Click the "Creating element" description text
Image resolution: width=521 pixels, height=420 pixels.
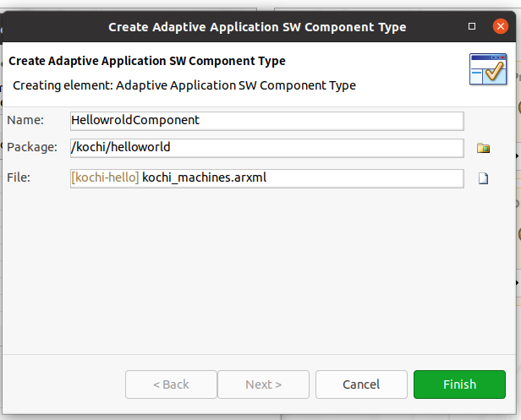(184, 85)
